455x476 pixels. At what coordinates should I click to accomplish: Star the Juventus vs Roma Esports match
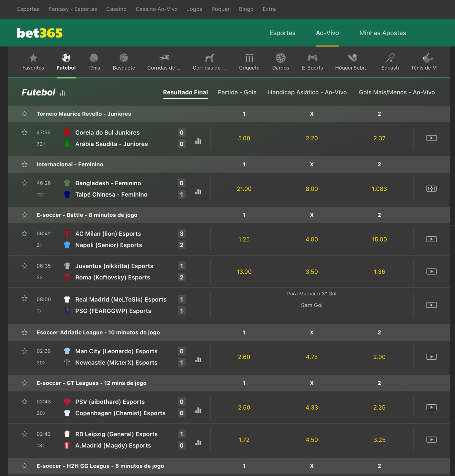(25, 266)
